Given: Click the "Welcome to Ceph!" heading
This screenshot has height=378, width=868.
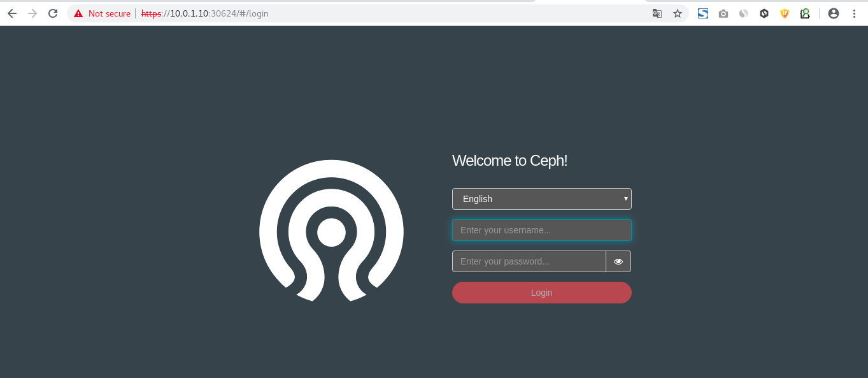Looking at the screenshot, I should 509,161.
